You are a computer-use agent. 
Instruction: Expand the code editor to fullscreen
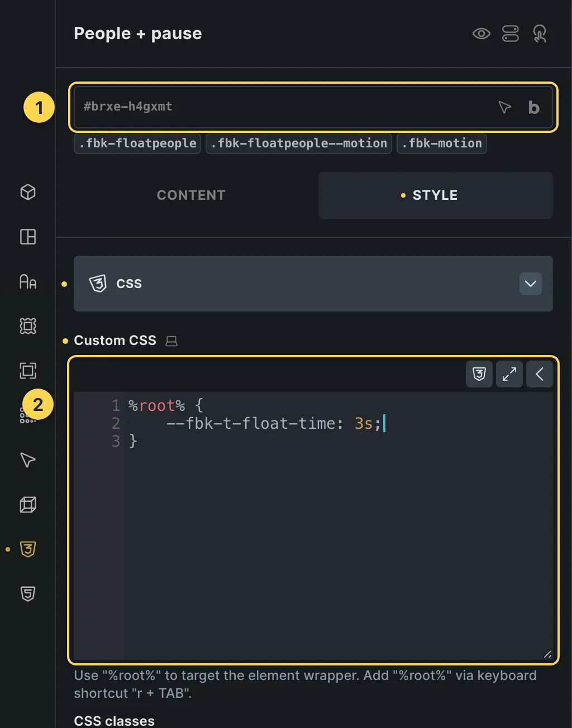point(509,374)
